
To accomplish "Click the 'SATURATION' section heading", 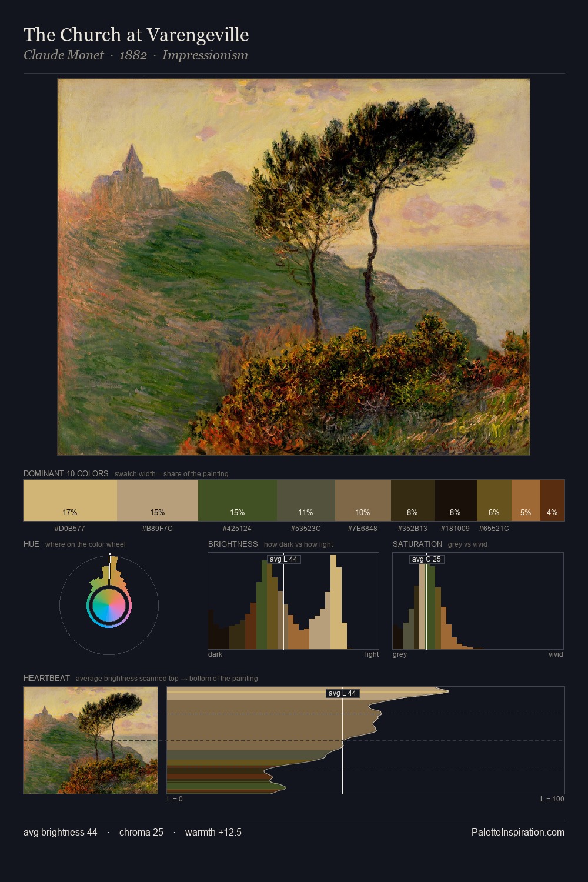I will pos(417,544).
